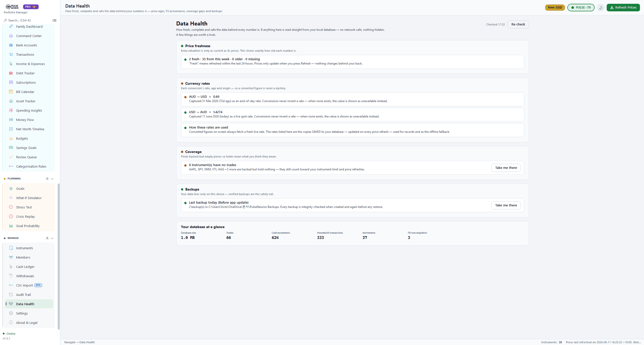
Task: Click the PRO badge in the header
Action: click(x=31, y=7)
